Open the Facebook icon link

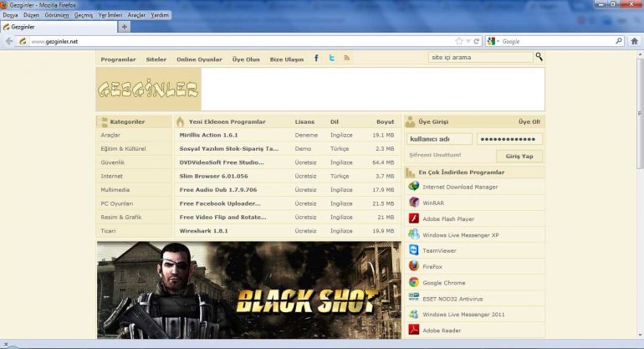pyautogui.click(x=316, y=59)
